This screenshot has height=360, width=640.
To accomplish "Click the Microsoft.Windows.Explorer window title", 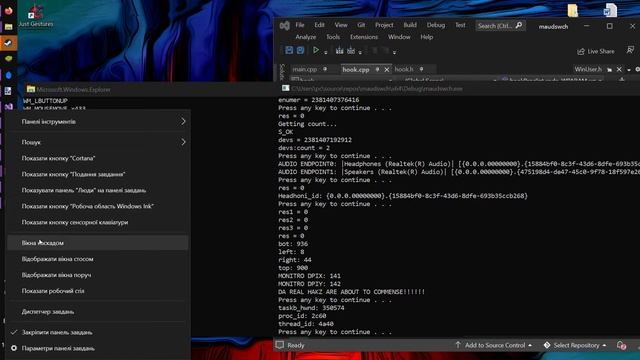I will pos(73,89).
